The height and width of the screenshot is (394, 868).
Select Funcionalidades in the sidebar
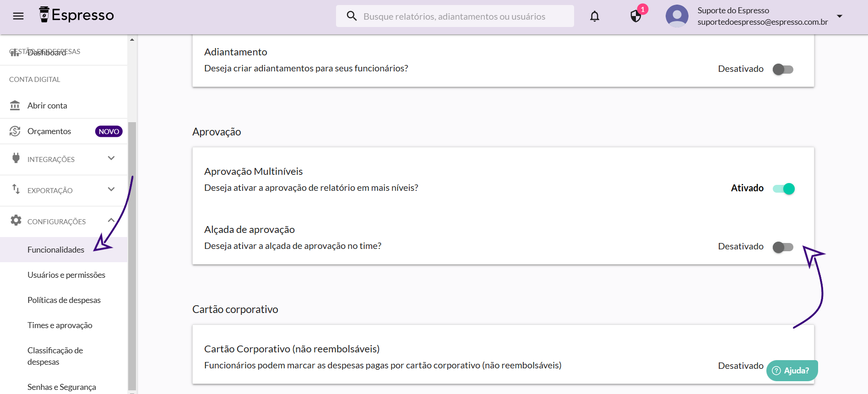(64, 249)
